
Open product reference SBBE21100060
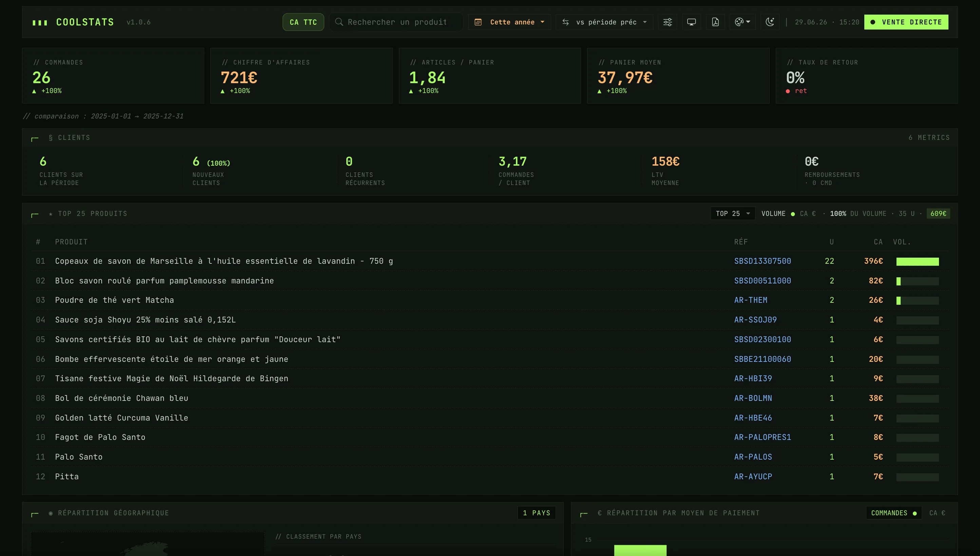pyautogui.click(x=763, y=359)
